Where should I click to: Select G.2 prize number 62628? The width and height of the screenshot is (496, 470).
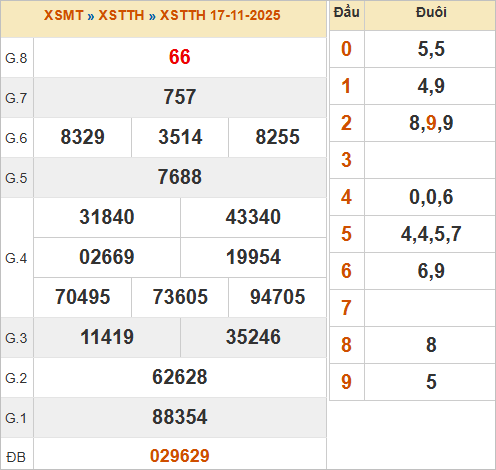[180, 377]
